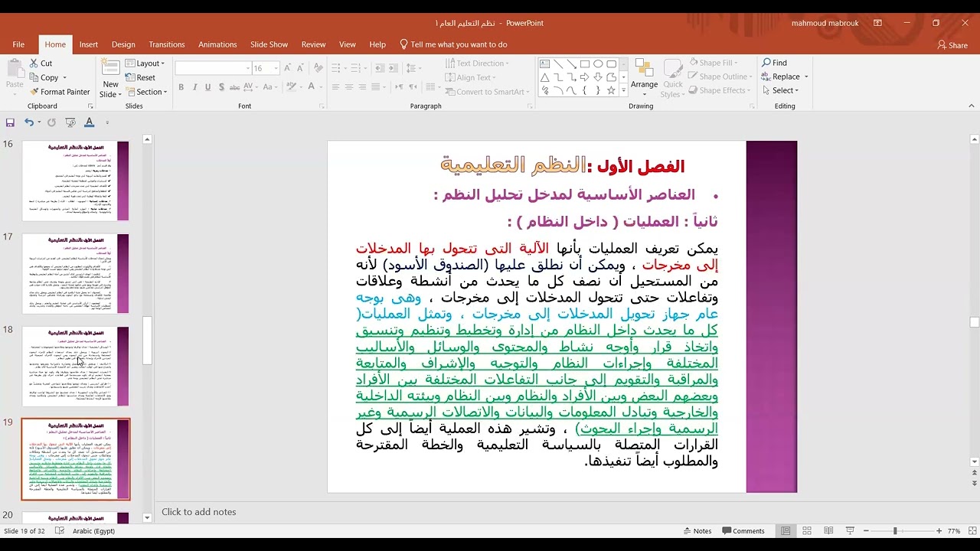This screenshot has height=551, width=980.
Task: Open spell check icon in status bar
Action: coord(60,531)
